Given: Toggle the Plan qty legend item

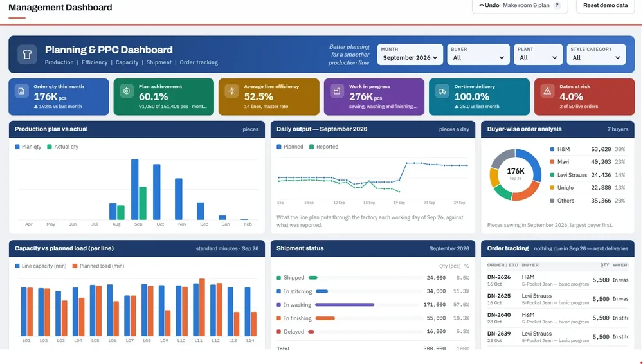Looking at the screenshot, I should 28,147.
